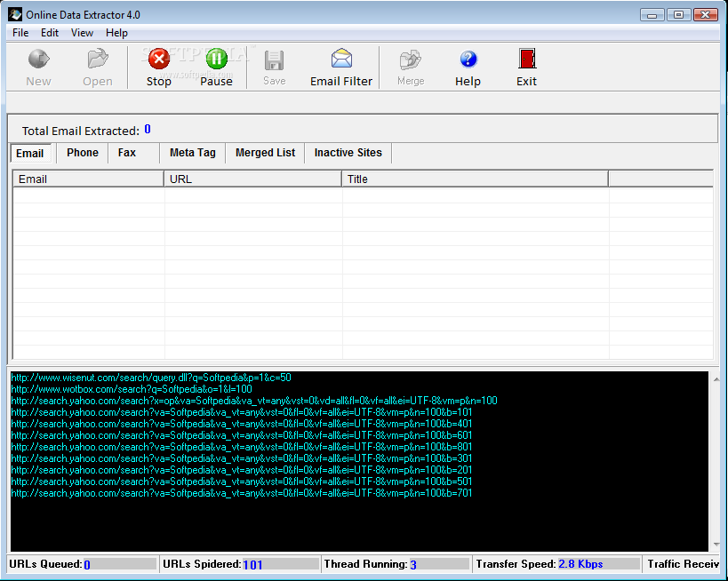Switch to the Meta Tag tab

[x=193, y=153]
